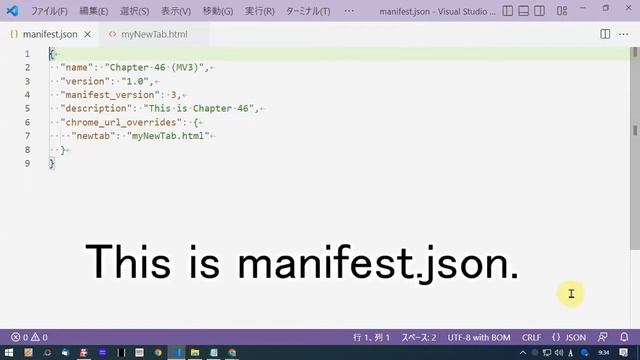This screenshot has width=640, height=360.
Task: Open the Action Center notification icon
Action: 623,352
